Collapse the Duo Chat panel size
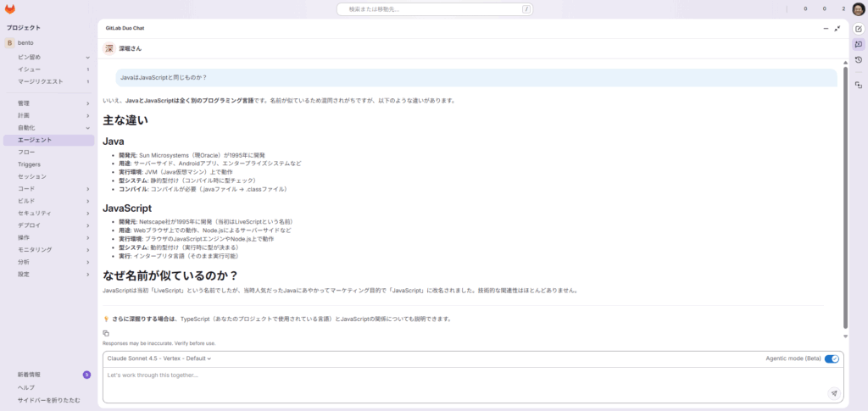 coord(837,28)
